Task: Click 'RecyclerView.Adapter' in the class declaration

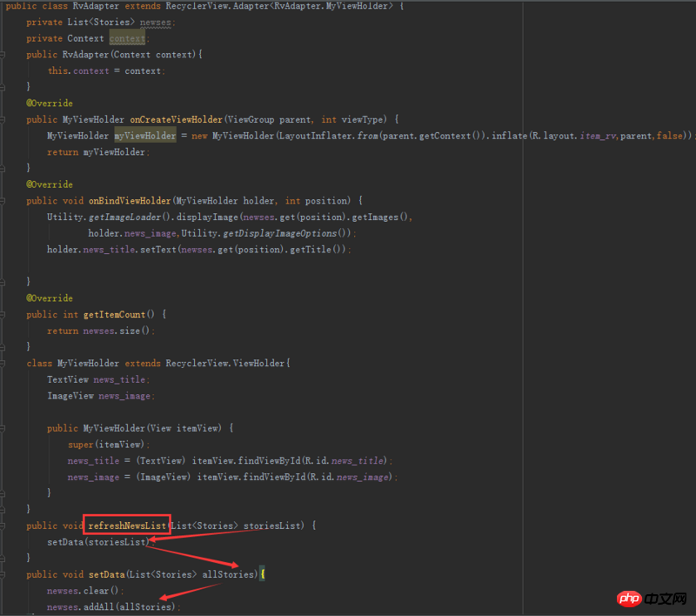Action: coord(217,6)
